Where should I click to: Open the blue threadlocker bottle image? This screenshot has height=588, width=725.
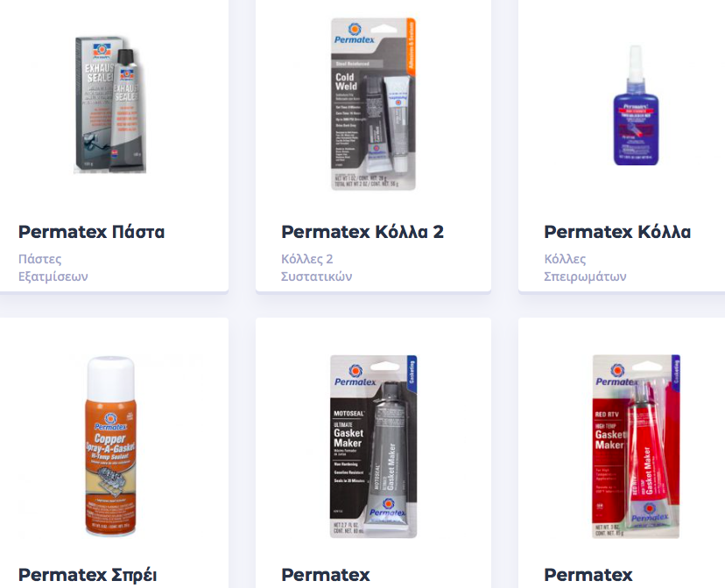636,106
